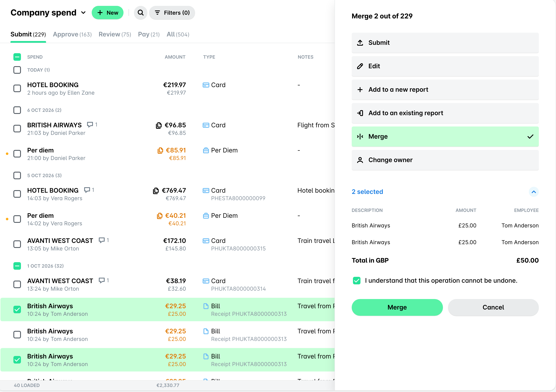Click the checkmark on the Merge option
The image size is (556, 392).
point(530,137)
